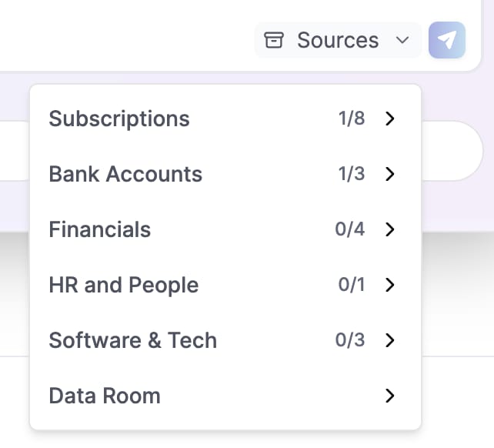The height and width of the screenshot is (448, 494).
Task: Open the Subscriptions sources submenu
Action: pyautogui.click(x=225, y=119)
